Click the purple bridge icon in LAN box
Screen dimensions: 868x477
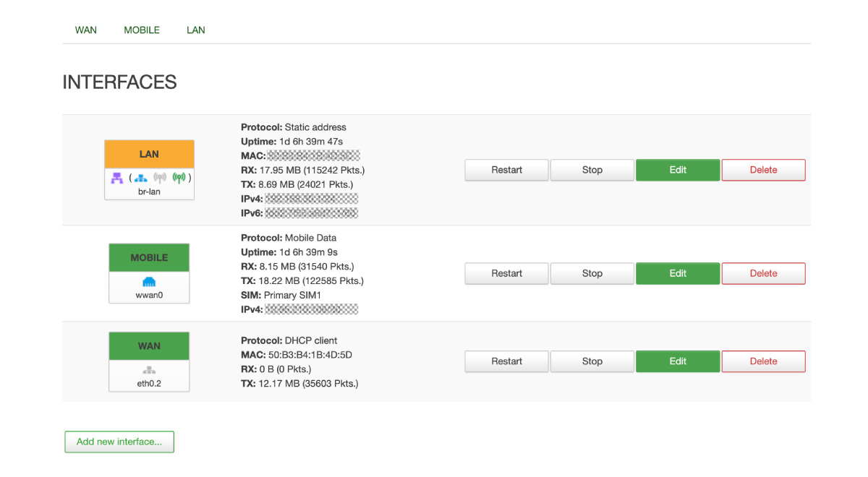click(116, 178)
